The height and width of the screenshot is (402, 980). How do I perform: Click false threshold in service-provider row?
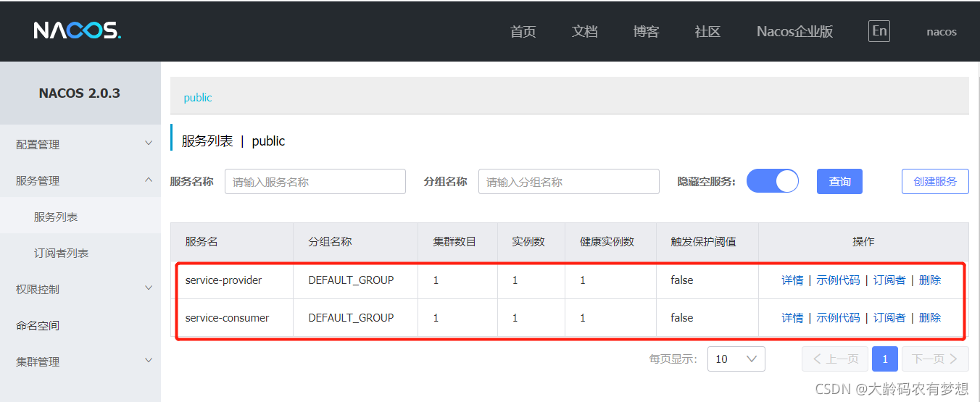[681, 280]
